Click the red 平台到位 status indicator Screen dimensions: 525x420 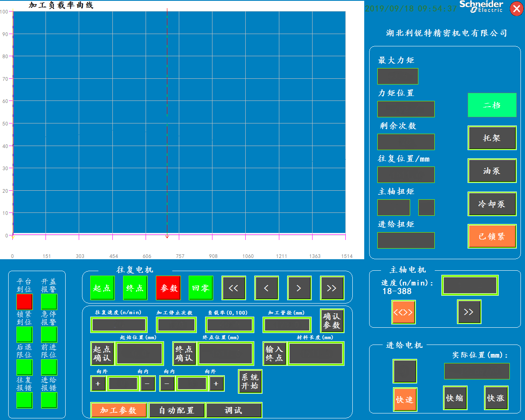click(x=24, y=302)
